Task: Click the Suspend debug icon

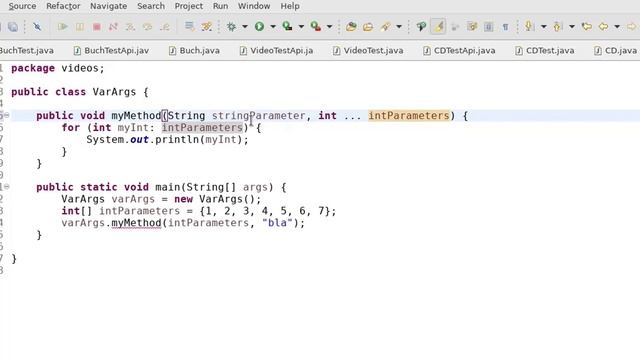Action: coord(80,27)
